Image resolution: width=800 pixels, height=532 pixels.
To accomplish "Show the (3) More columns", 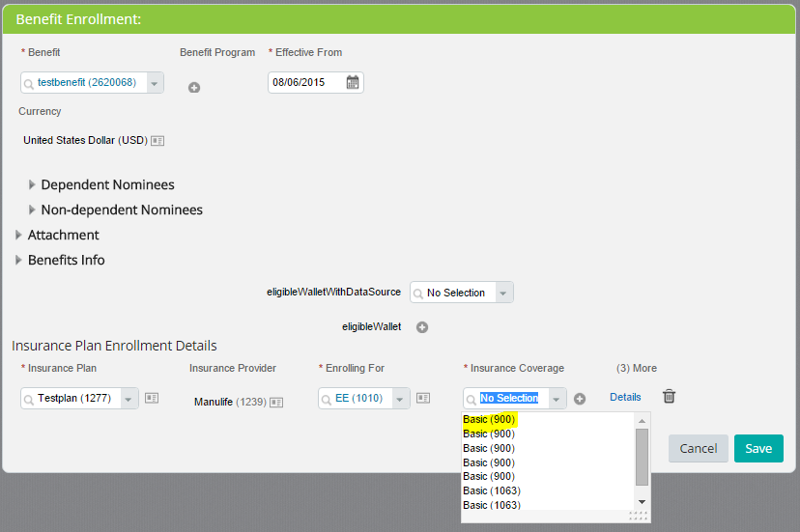I will 636,368.
